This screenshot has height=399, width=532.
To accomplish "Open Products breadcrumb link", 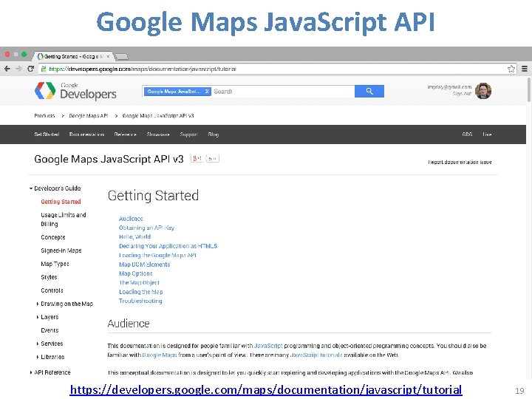I will [x=44, y=116].
